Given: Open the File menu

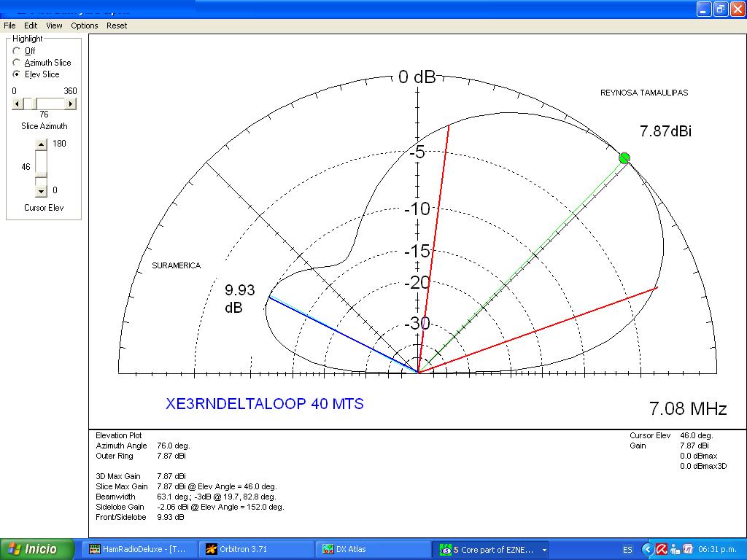Looking at the screenshot, I should pyautogui.click(x=9, y=26).
